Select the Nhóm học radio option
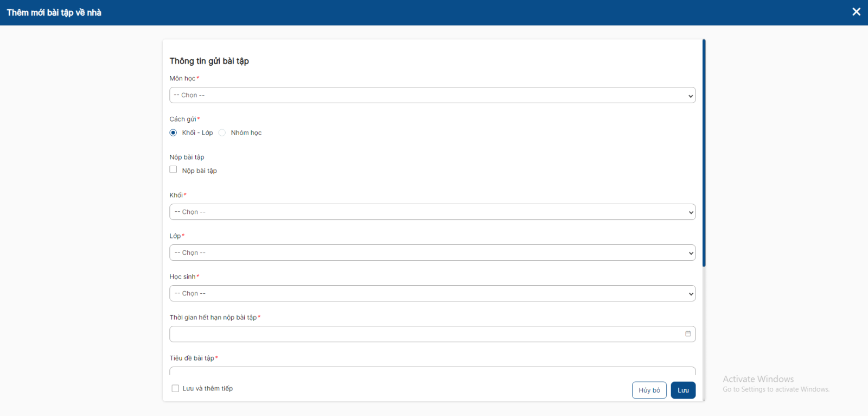Image resolution: width=868 pixels, height=416 pixels. [222, 133]
